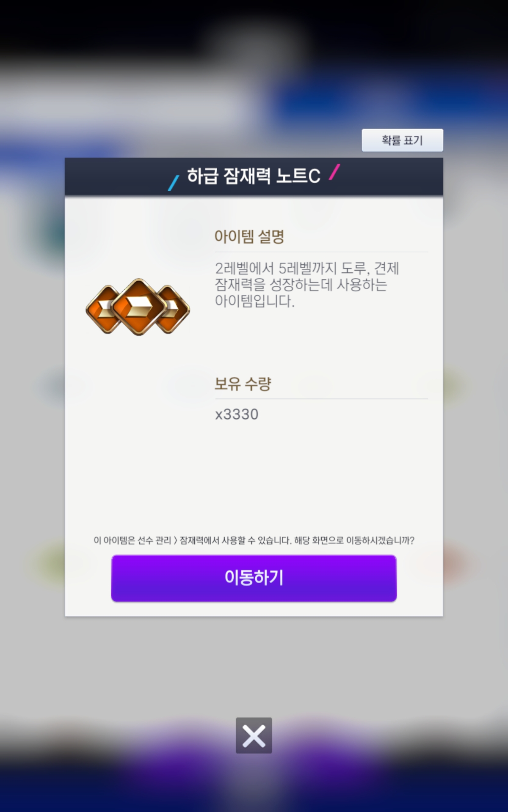Click the 보유 수량 heading

(243, 384)
